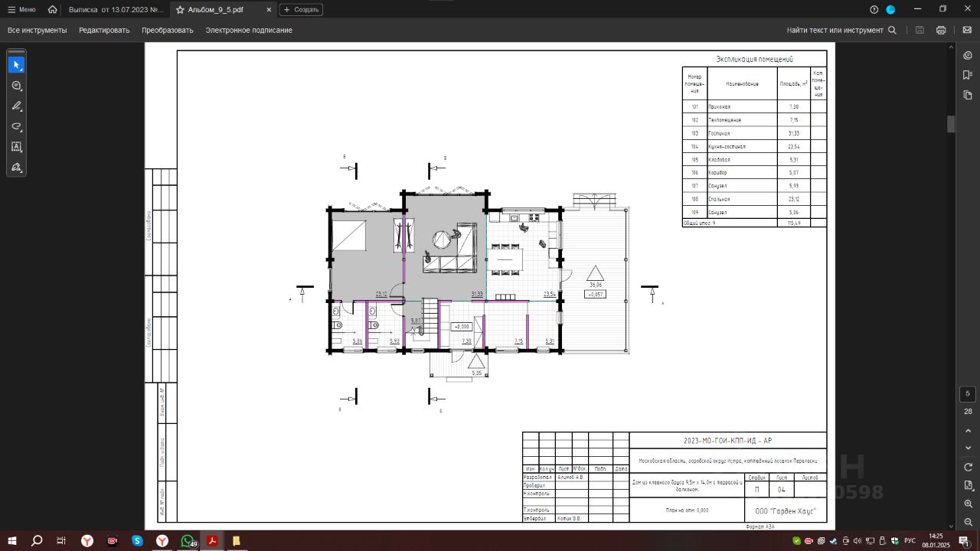This screenshot has height=551, width=980.
Task: Select the highlighter pen tool
Action: point(16,106)
